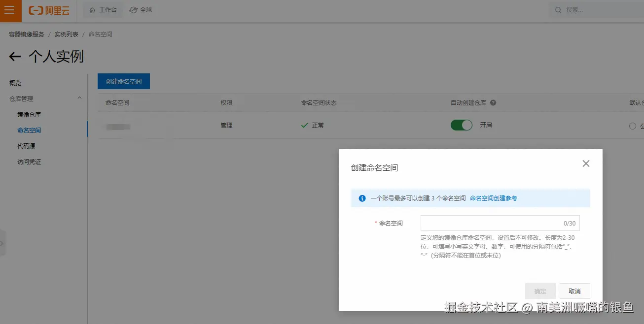This screenshot has width=644, height=324.
Task: Click the Alibaba Cloud logo
Action: pyautogui.click(x=49, y=10)
